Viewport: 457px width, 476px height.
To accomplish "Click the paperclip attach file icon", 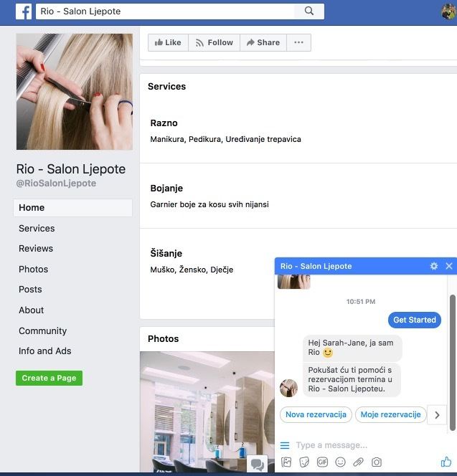I will pyautogui.click(x=358, y=462).
